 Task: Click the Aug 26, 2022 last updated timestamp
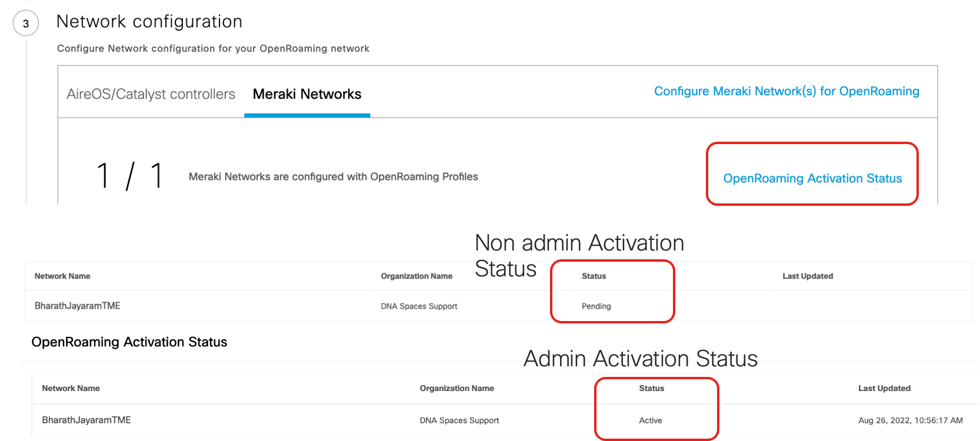tap(910, 420)
